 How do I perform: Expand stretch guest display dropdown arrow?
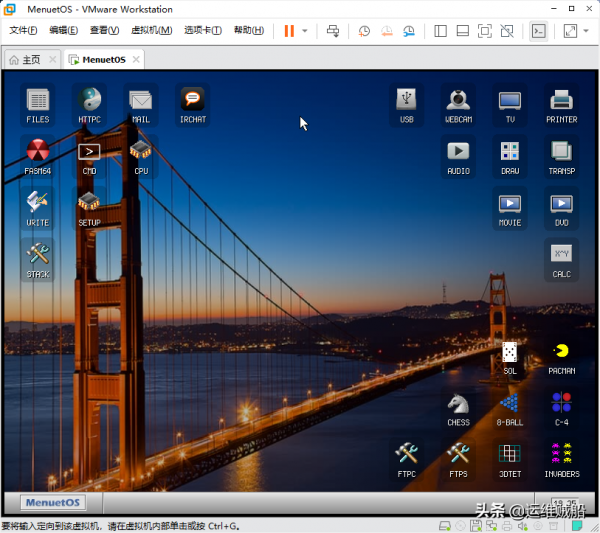point(585,31)
